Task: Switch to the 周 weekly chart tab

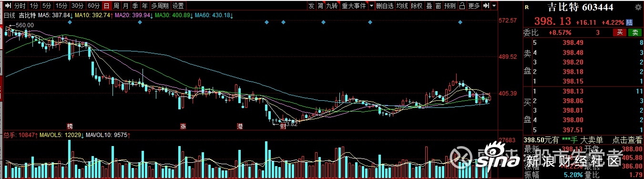Action: 115,6
